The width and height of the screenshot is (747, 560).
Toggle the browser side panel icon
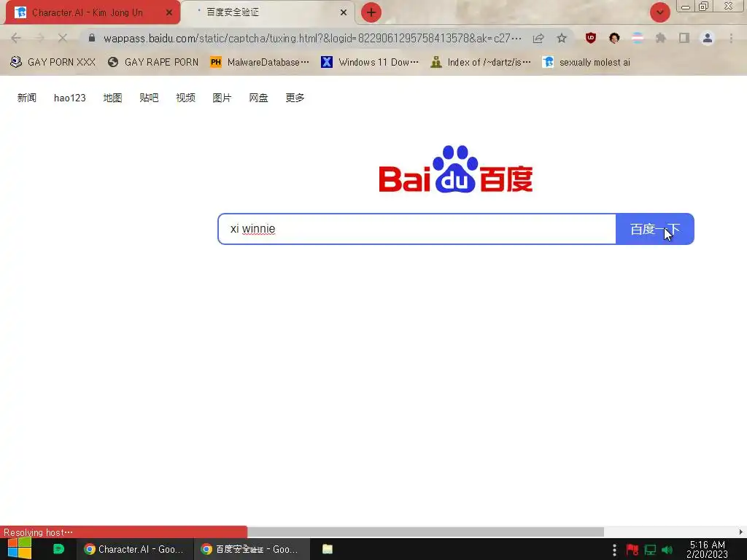[684, 38]
